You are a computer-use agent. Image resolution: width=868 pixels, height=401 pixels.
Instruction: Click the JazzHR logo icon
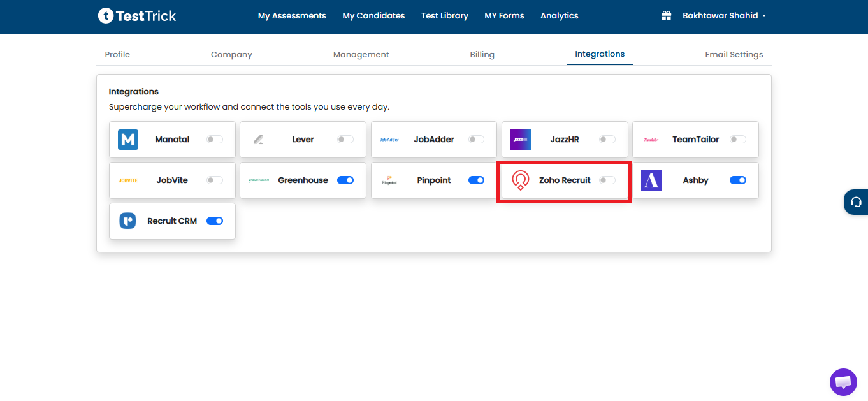[521, 139]
